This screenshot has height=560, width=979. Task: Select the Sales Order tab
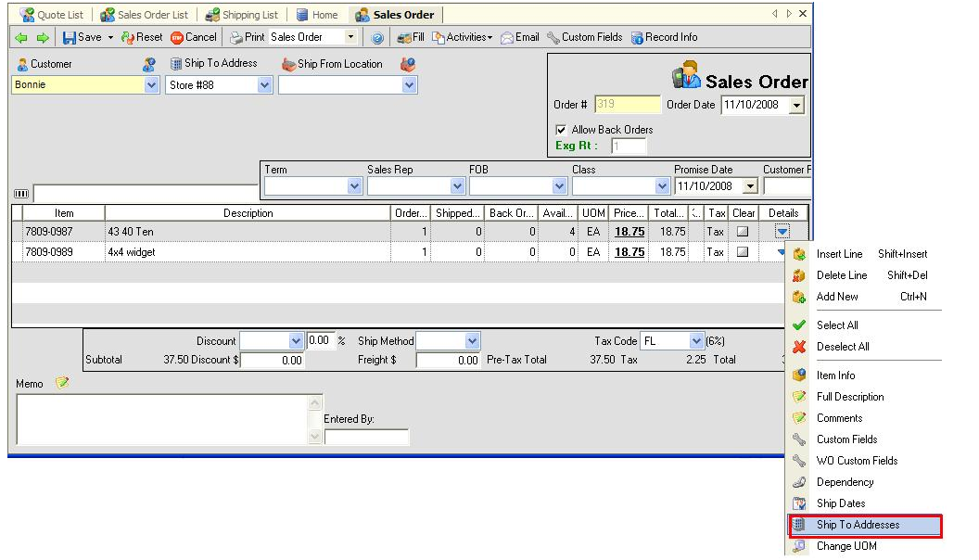click(395, 14)
